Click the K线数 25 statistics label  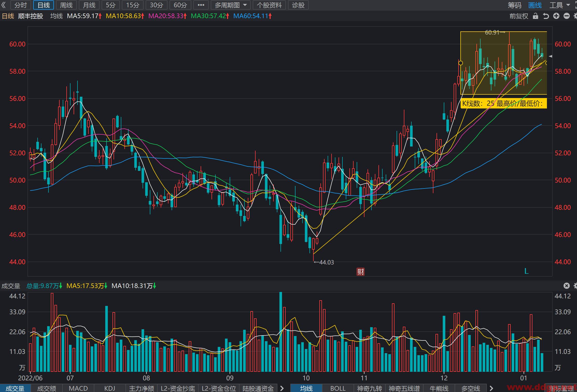[504, 103]
